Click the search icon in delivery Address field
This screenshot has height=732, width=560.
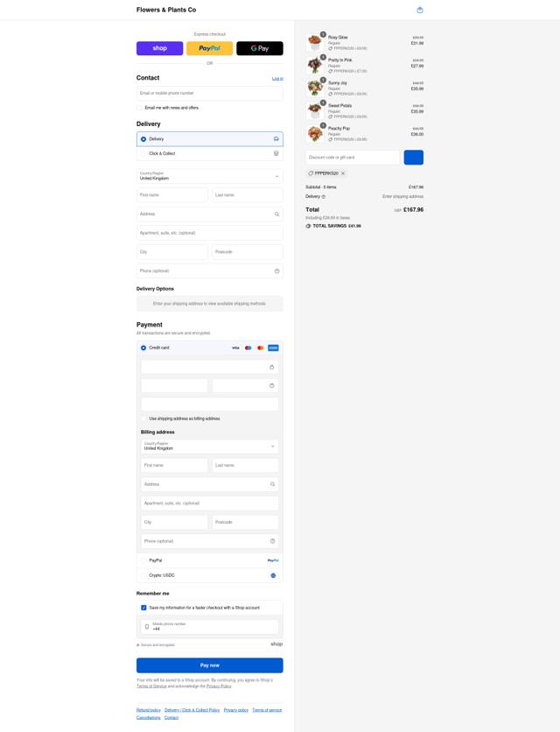276,215
